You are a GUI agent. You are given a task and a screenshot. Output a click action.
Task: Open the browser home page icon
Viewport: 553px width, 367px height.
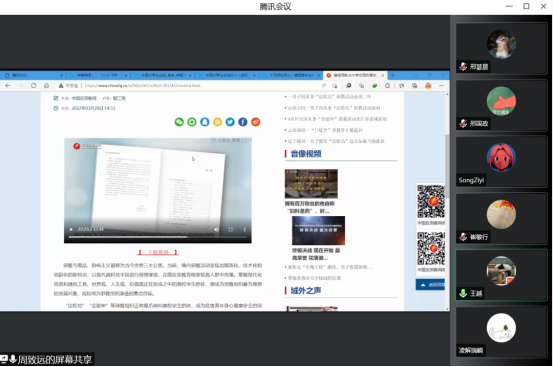46,86
